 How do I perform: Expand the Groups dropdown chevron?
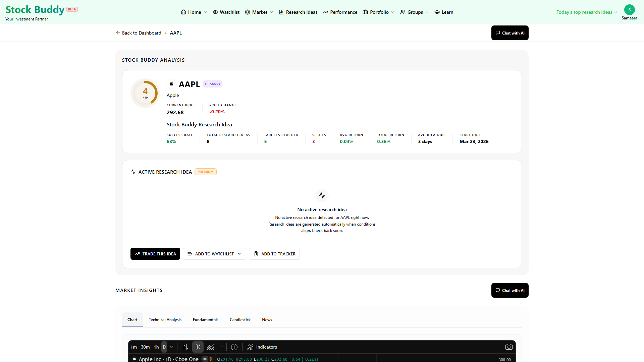[x=427, y=12]
